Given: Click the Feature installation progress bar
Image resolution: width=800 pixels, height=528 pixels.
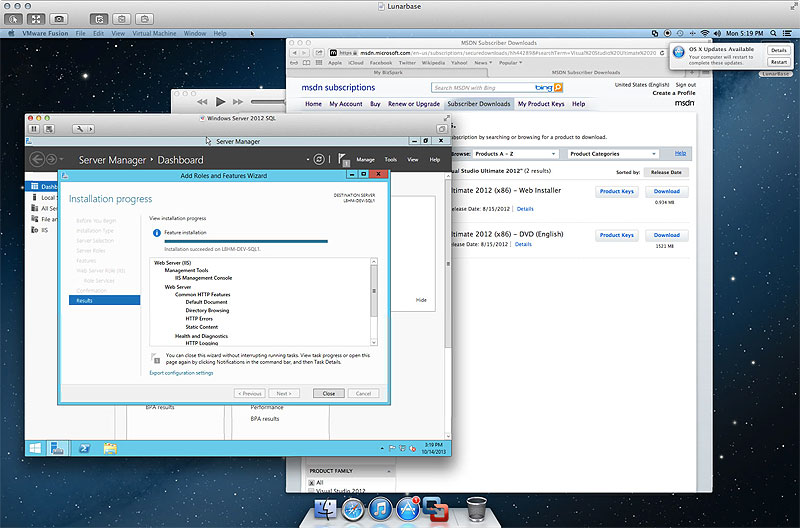Looking at the screenshot, I should click(x=246, y=241).
